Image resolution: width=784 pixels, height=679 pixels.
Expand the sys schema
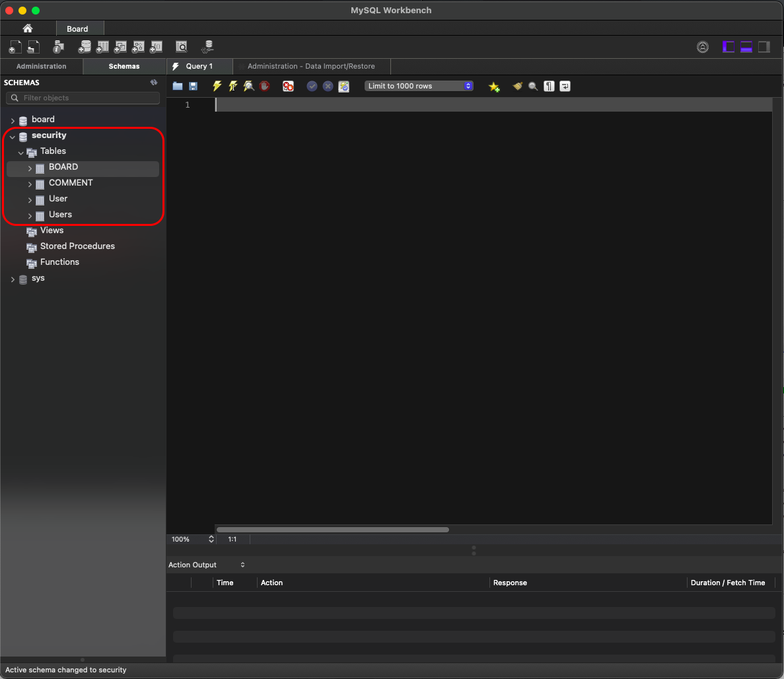13,279
